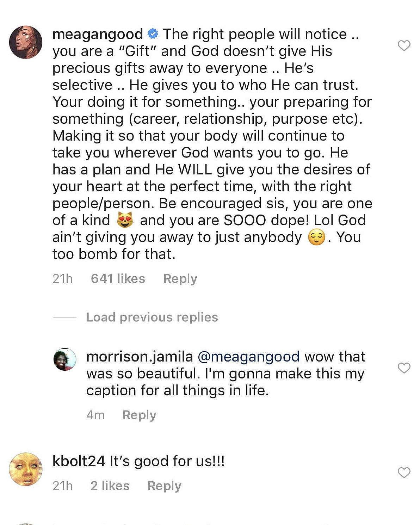
Task: Click the relieved face emoji in meagangood's comment
Action: pyautogui.click(x=316, y=237)
